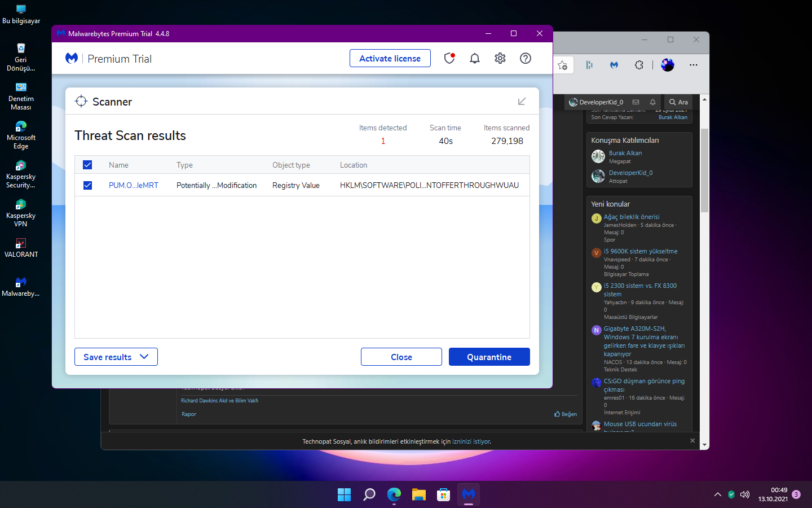
Task: Click the Activate license button
Action: [x=390, y=58]
